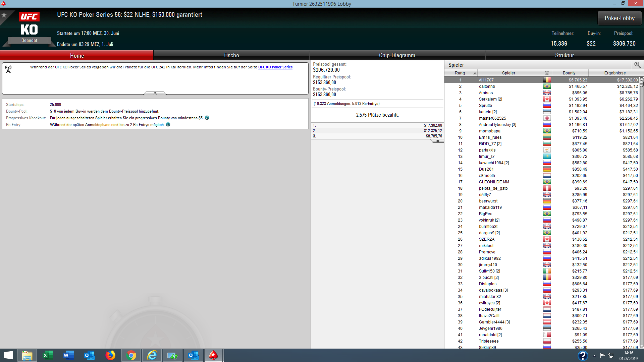Click PokerStars icon in taskbar
The height and width of the screenshot is (362, 644).
point(213,355)
